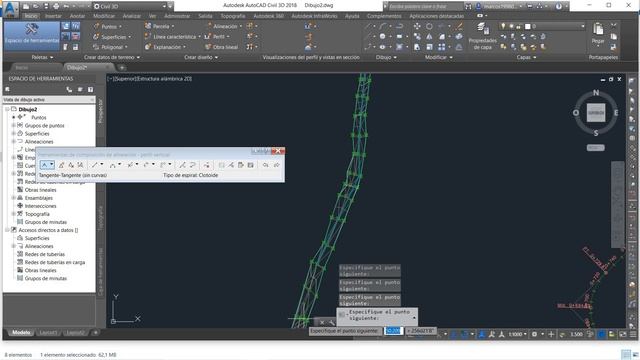The height and width of the screenshot is (360, 640).
Task: Select the Circle tool in Dibujo panel
Action: pyautogui.click(x=382, y=37)
